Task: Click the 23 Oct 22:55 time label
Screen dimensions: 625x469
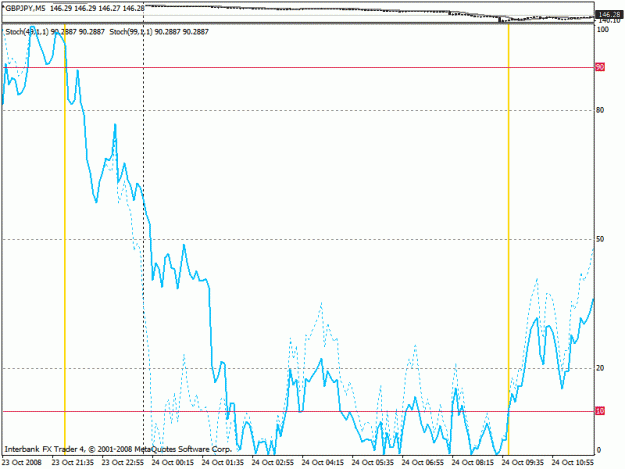Action: 123,462
